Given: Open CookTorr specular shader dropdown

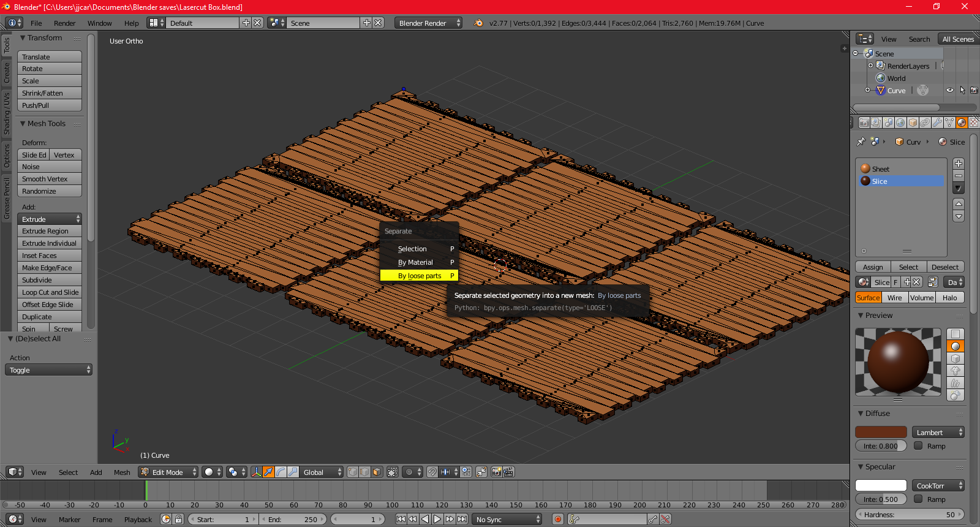Looking at the screenshot, I should click(938, 486).
